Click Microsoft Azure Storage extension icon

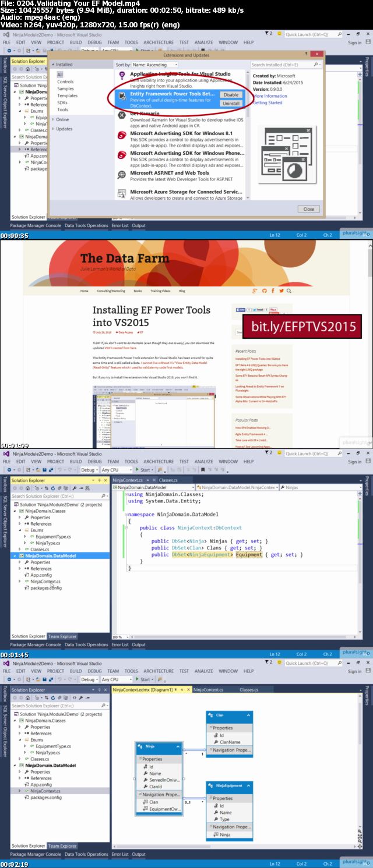[122, 193]
